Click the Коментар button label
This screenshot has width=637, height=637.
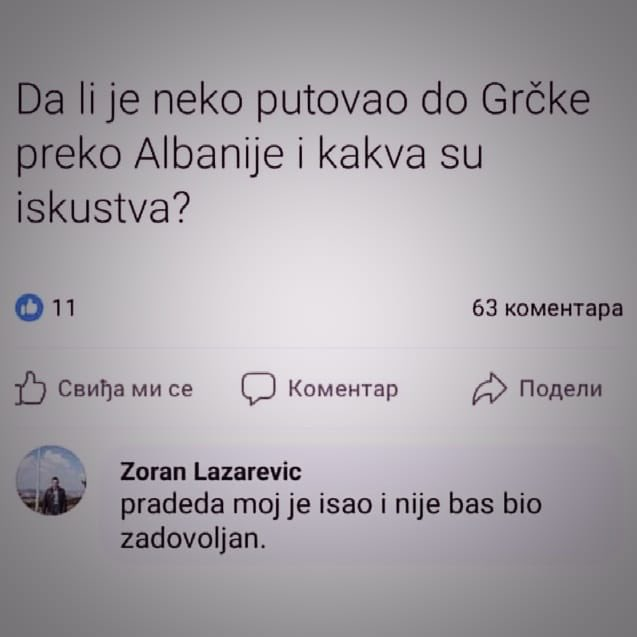343,389
